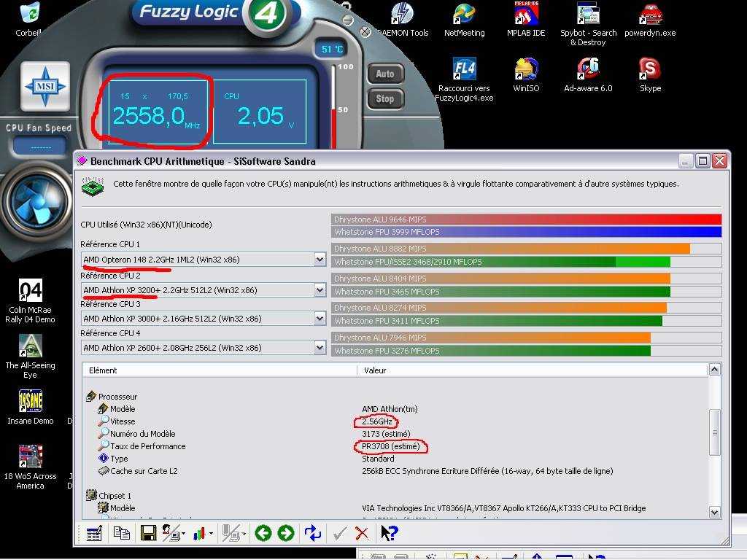Select the CPU 2,05 V voltage readout

click(260, 112)
